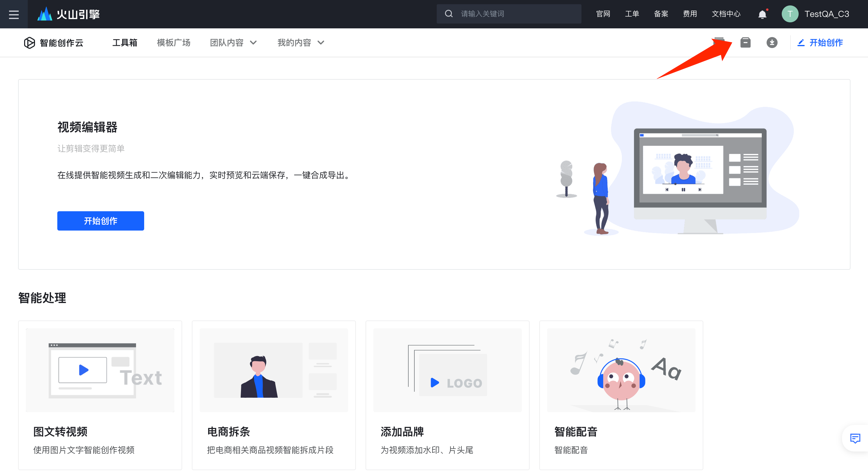Click the 把电商相关商品视频智能拆成片段 description
Image resolution: width=868 pixels, height=475 pixels.
point(270,450)
